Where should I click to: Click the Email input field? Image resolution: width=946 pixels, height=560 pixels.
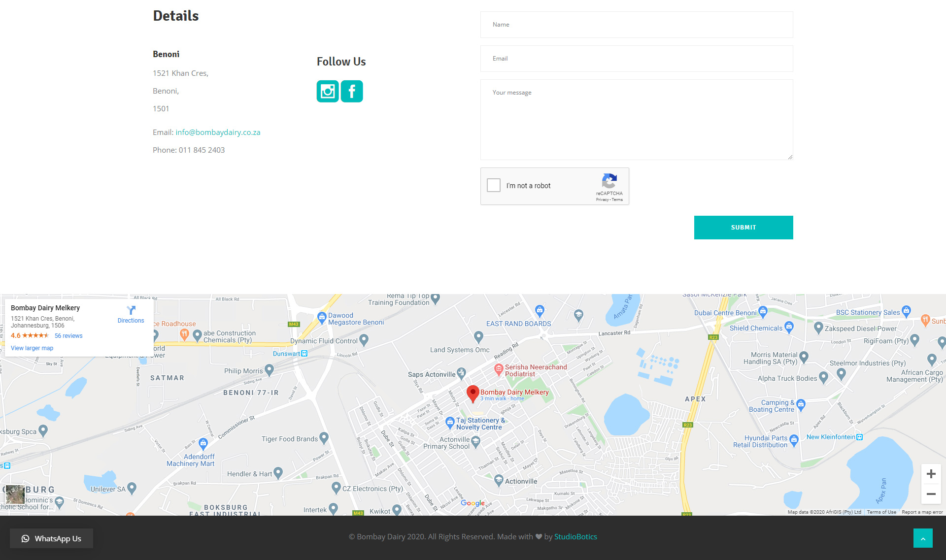pyautogui.click(x=637, y=59)
